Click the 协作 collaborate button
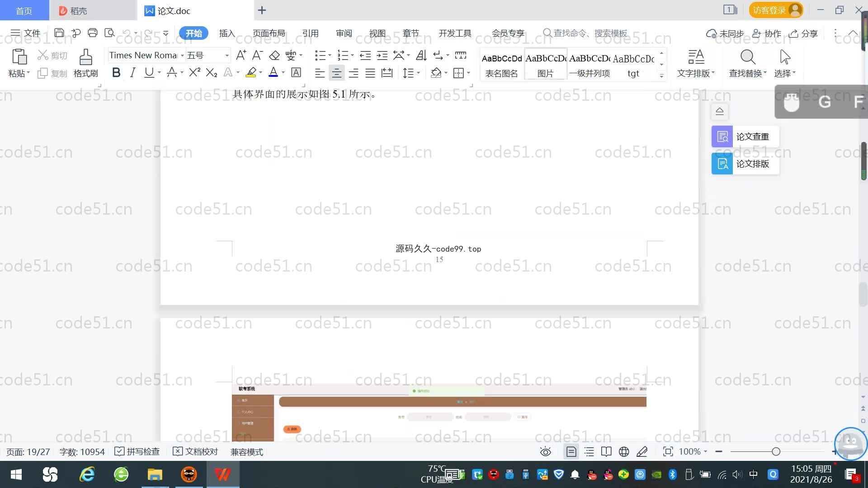868x488 pixels. click(x=767, y=33)
